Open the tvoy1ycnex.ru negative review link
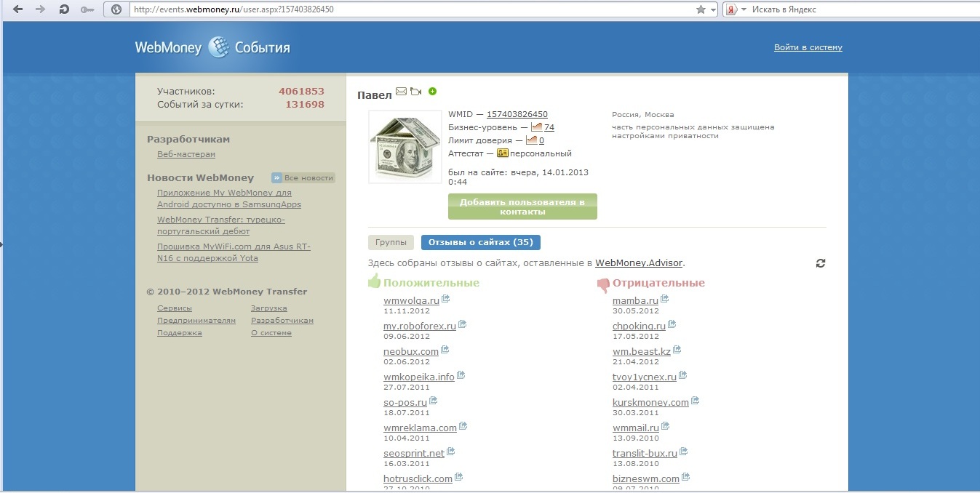The height and width of the screenshot is (493, 980). (645, 377)
